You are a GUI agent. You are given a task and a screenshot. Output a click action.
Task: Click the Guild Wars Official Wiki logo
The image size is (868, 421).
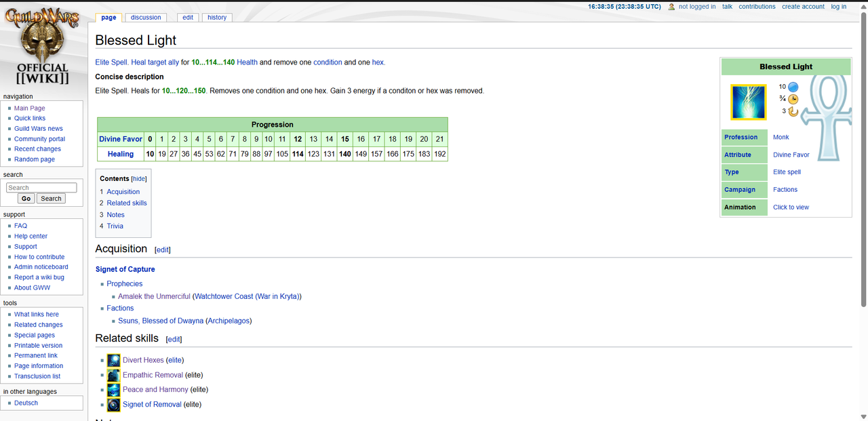coord(43,47)
